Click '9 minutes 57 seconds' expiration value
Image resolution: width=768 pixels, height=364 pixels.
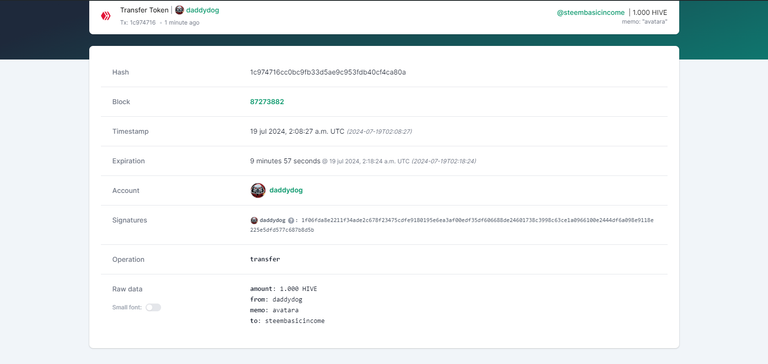(x=285, y=161)
